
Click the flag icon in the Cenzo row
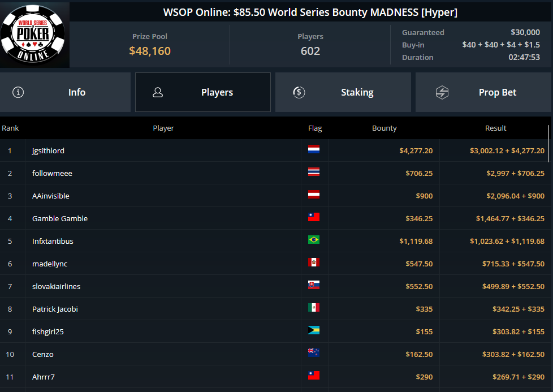click(313, 352)
